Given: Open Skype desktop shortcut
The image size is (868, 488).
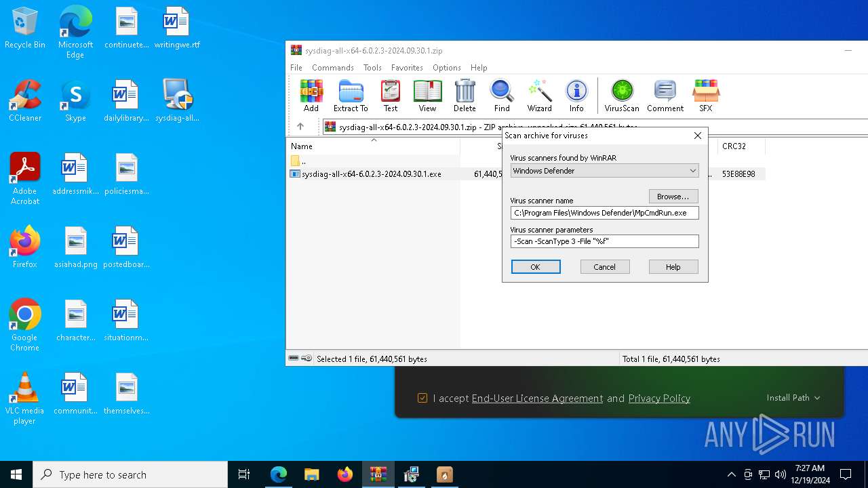Looking at the screenshot, I should (75, 101).
